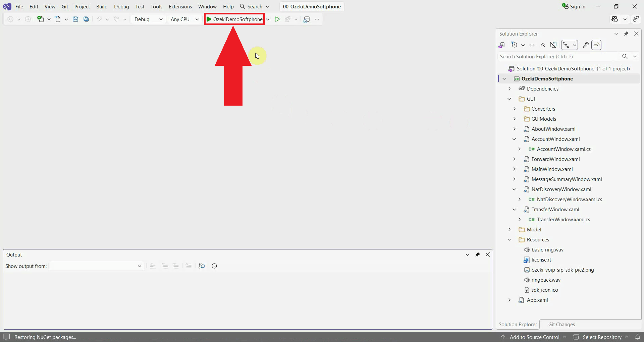Viewport: 644px width, 342px height.
Task: Open the startup project dropdown arrow beside OzekiDemoSoftphone
Action: (x=268, y=19)
